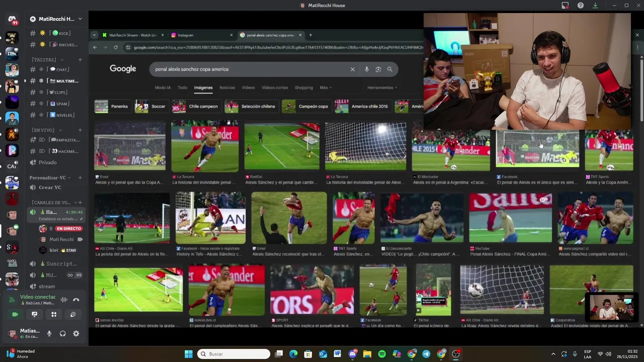Open browser tab search dropdown arrow
The height and width of the screenshot is (362, 644).
[x=94, y=35]
